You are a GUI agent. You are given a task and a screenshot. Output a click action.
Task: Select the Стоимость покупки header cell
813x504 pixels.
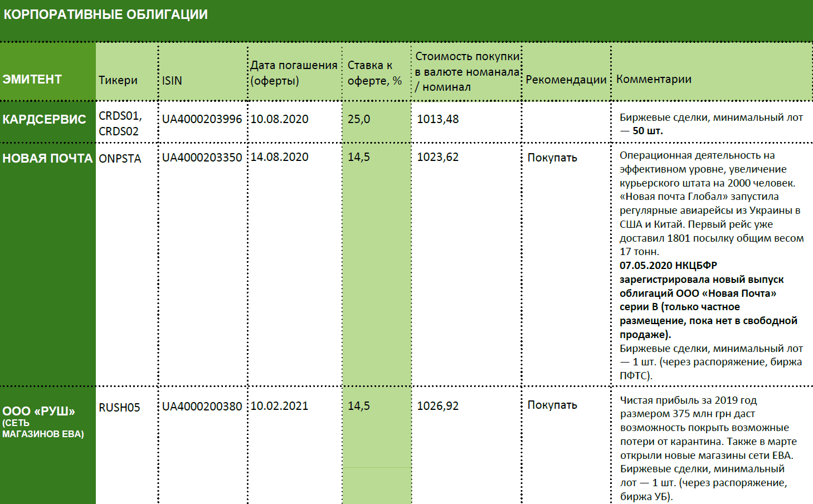point(467,72)
